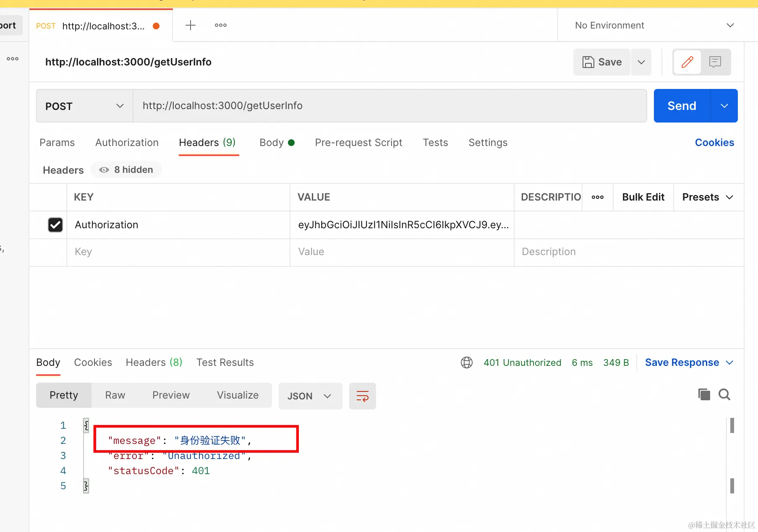Click the request title getUserInfo

click(128, 62)
